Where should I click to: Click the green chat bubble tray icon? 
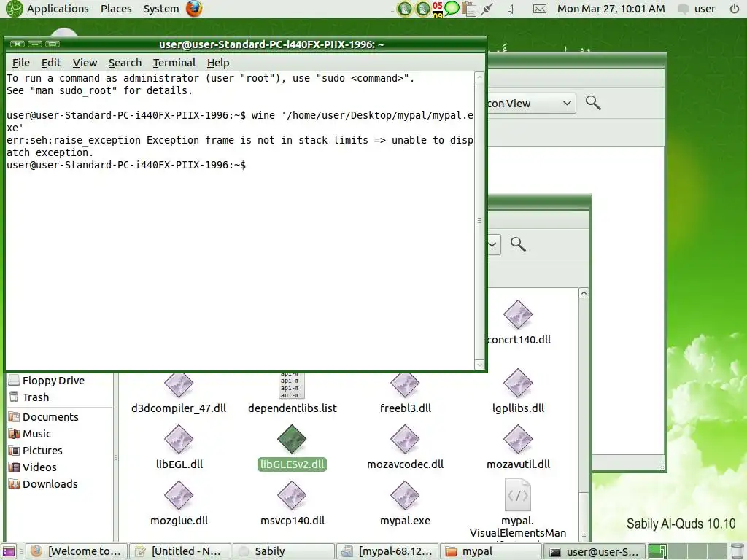452,8
